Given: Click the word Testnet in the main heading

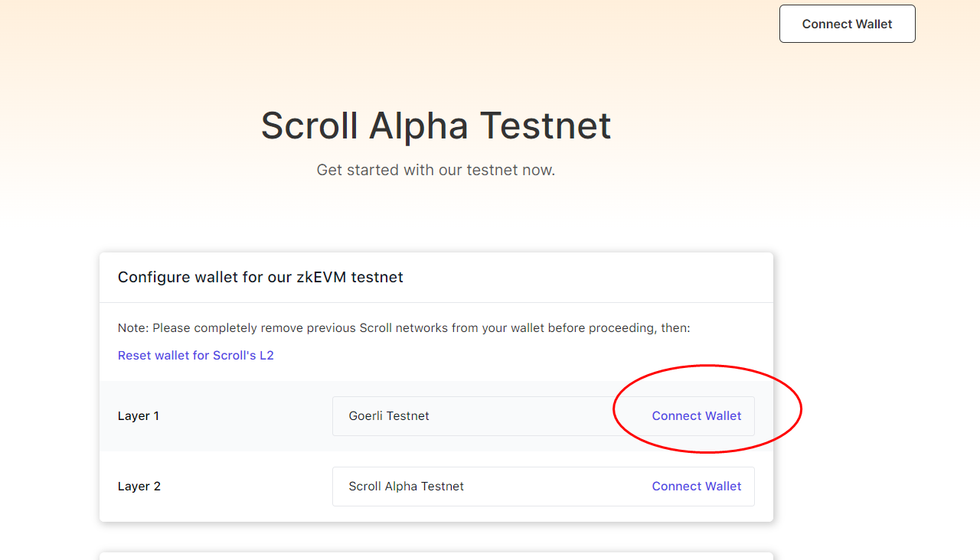Looking at the screenshot, I should coord(545,126).
